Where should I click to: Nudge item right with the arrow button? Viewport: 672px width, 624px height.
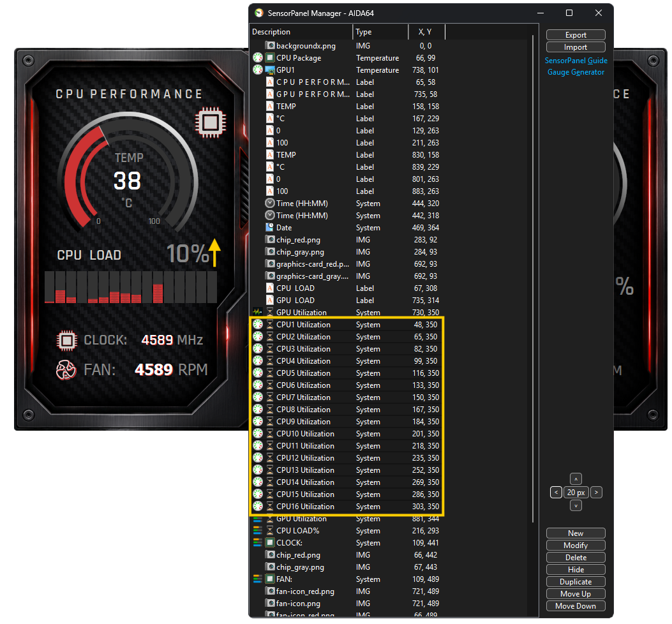click(x=596, y=493)
